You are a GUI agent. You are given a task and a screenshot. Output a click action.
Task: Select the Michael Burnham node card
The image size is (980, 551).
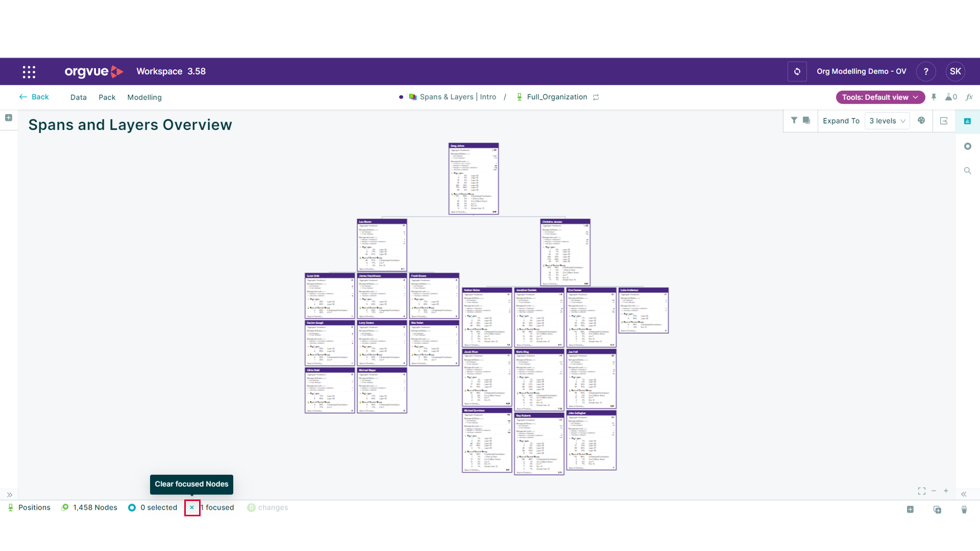[487, 440]
